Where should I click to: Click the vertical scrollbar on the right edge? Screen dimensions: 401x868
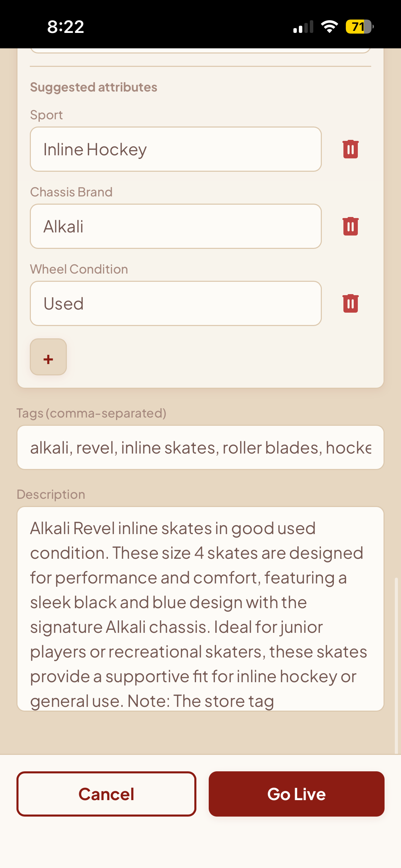[x=396, y=666]
